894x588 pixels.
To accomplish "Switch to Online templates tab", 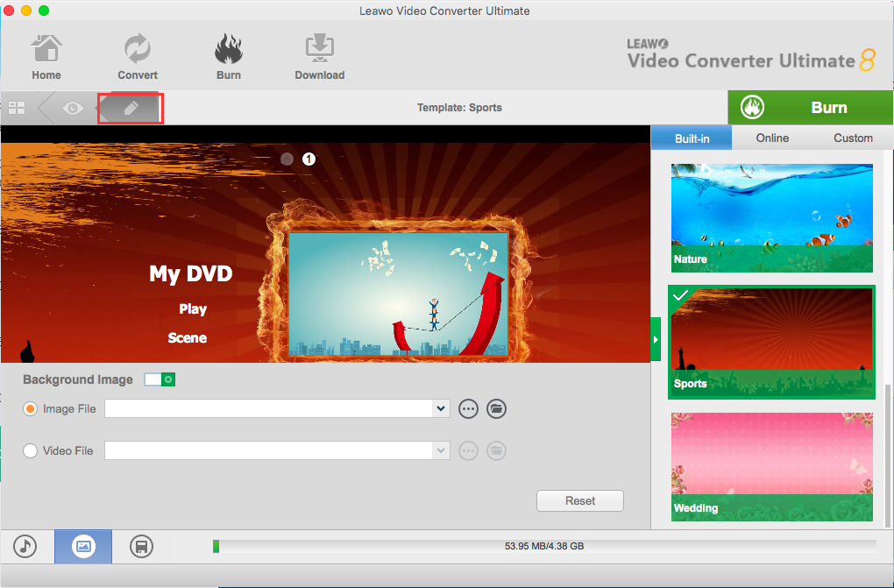I will tap(772, 138).
